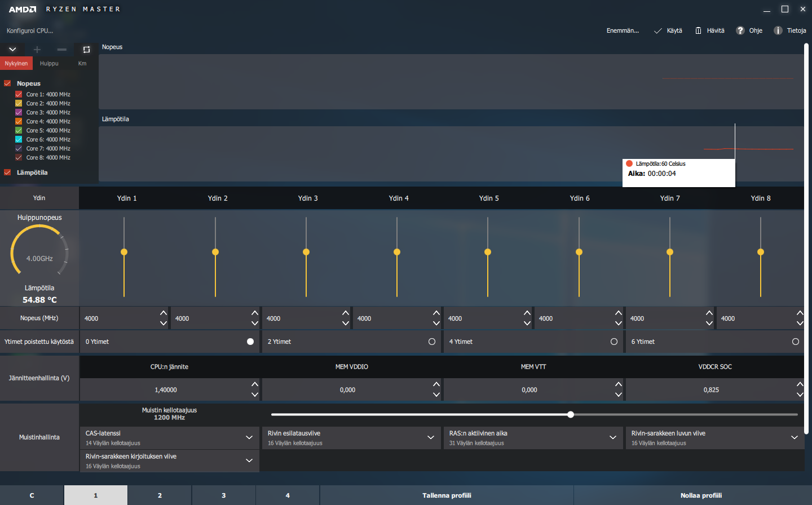812x505 pixels.
Task: Toggle the Core 1 graph checkbox
Action: [x=19, y=95]
